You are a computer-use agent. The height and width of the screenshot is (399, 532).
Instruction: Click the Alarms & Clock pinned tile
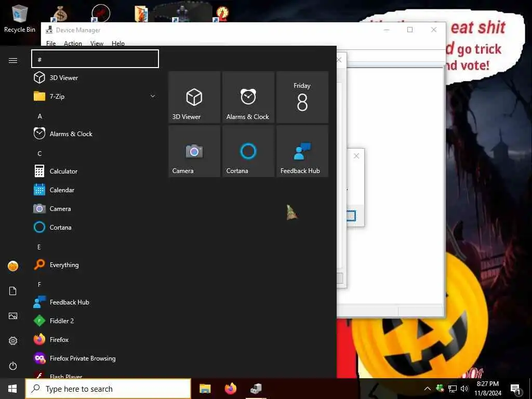(x=248, y=97)
